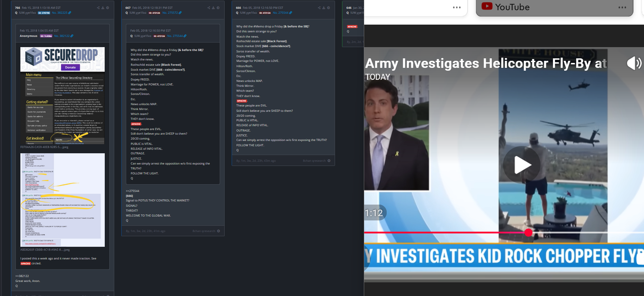This screenshot has height=296, width=644.
Task: Open the SecureDrop screenshot thumbnail
Action: pyautogui.click(x=63, y=96)
